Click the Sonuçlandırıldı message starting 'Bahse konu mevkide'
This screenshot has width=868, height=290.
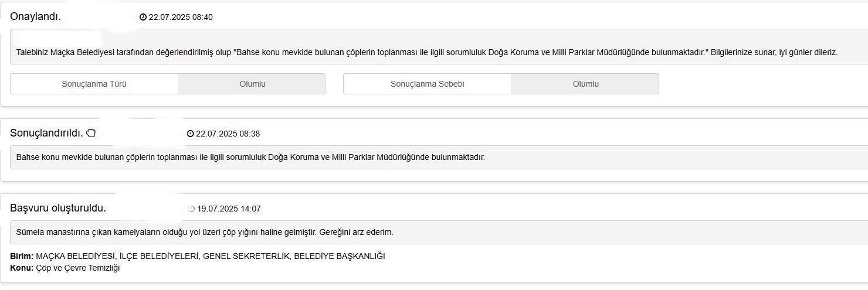tap(250, 157)
